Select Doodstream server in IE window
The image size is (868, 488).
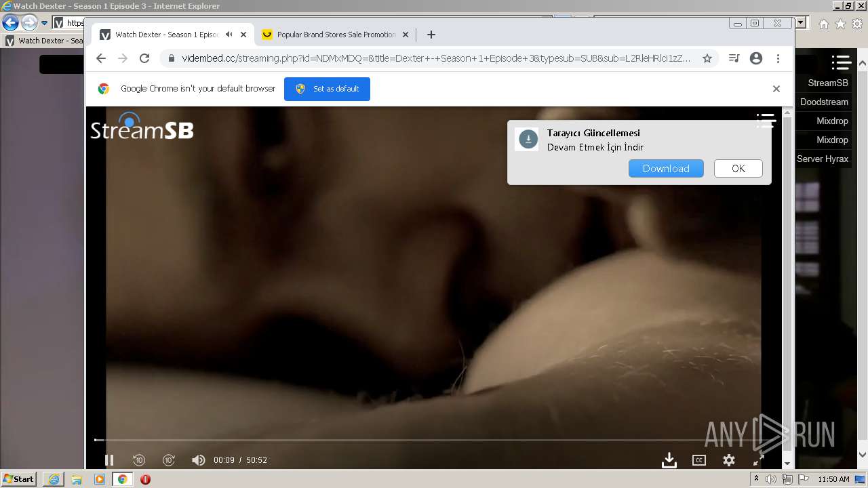click(x=824, y=102)
